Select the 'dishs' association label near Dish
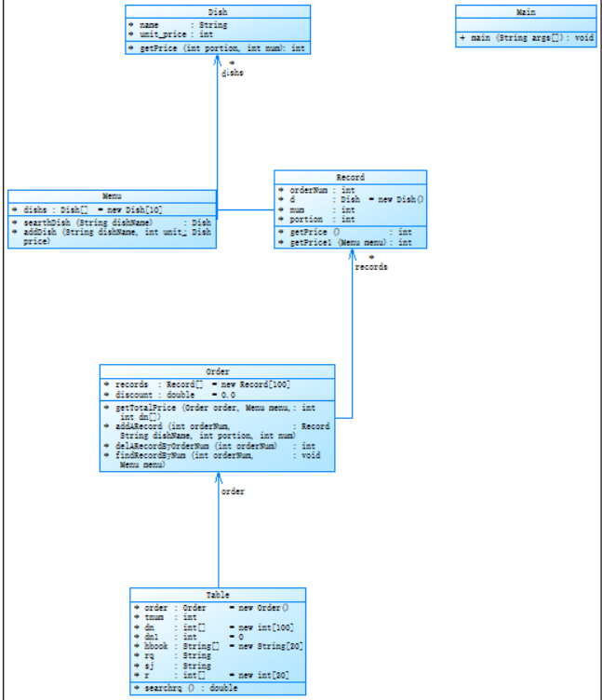This screenshot has width=602, height=700. tap(233, 73)
